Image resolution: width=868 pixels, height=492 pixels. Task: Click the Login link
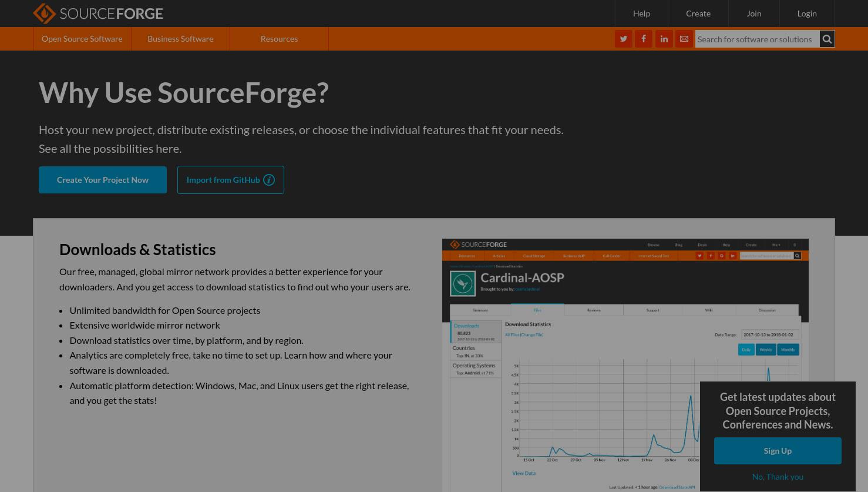point(807,14)
